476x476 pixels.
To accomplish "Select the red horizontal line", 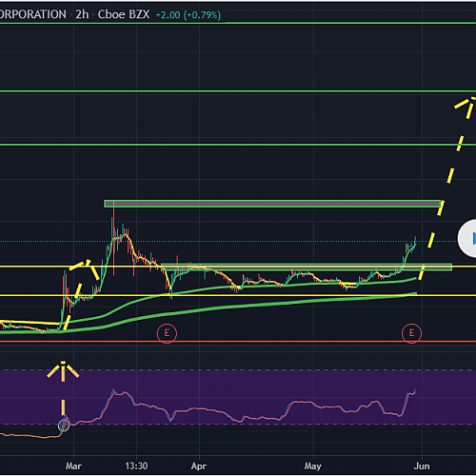I will coord(238,342).
